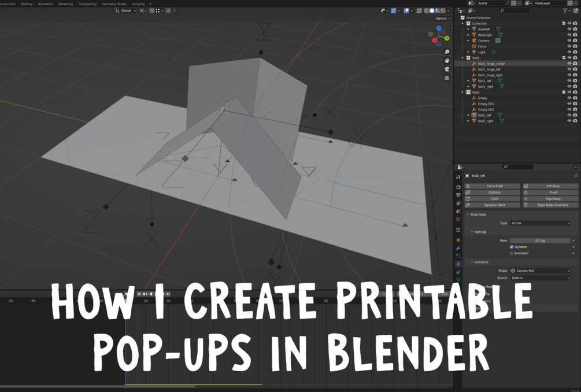Toggle proportional editing icon
581x392 pixels.
pos(168,11)
